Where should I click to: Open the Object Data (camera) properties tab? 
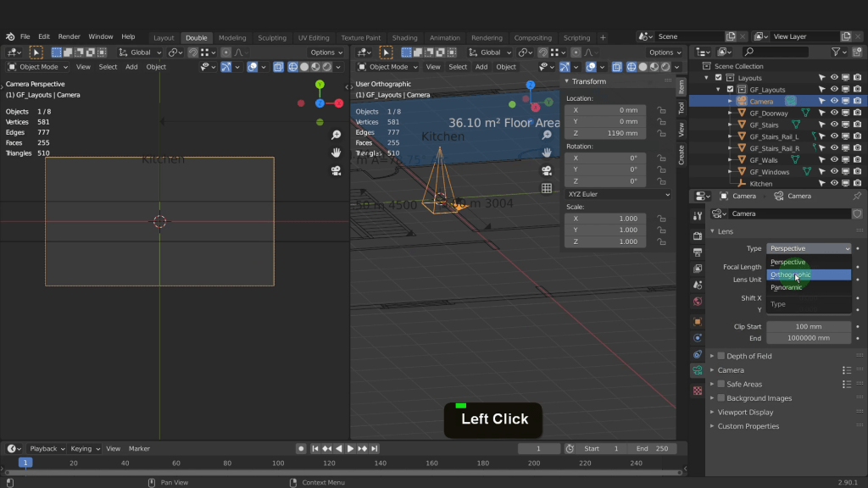[x=698, y=370]
